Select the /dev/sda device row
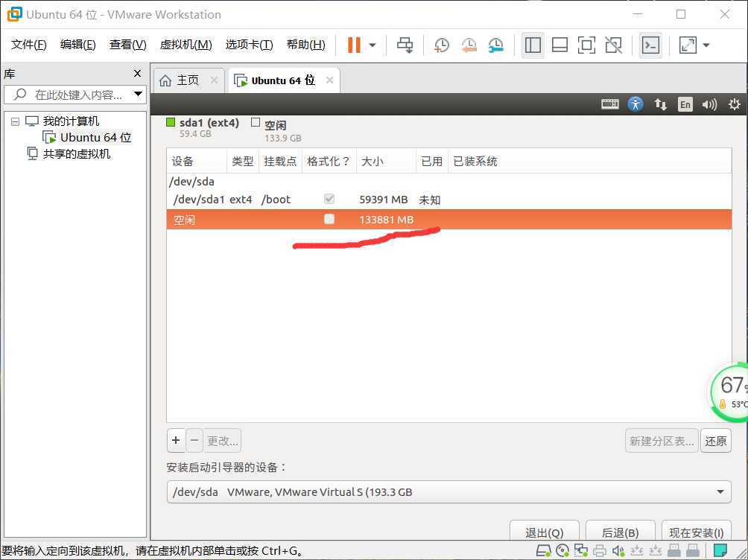Viewport: 748px width, 560px height. 449,182
